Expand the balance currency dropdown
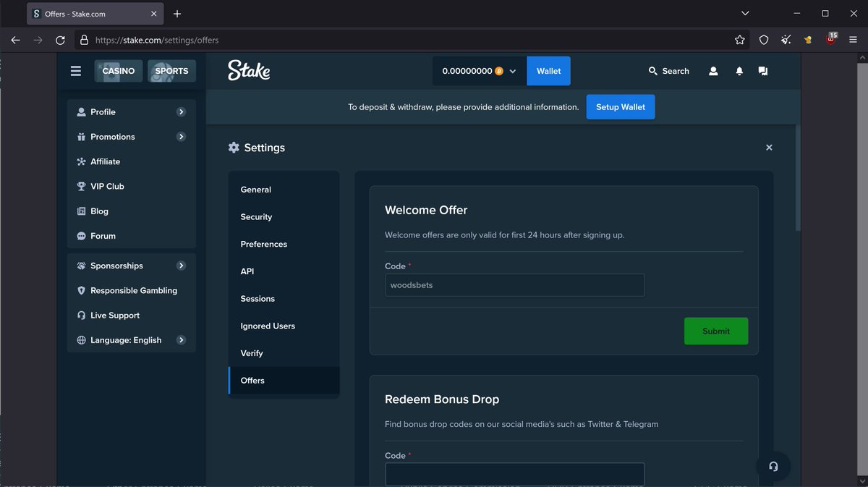The height and width of the screenshot is (487, 868). [513, 71]
